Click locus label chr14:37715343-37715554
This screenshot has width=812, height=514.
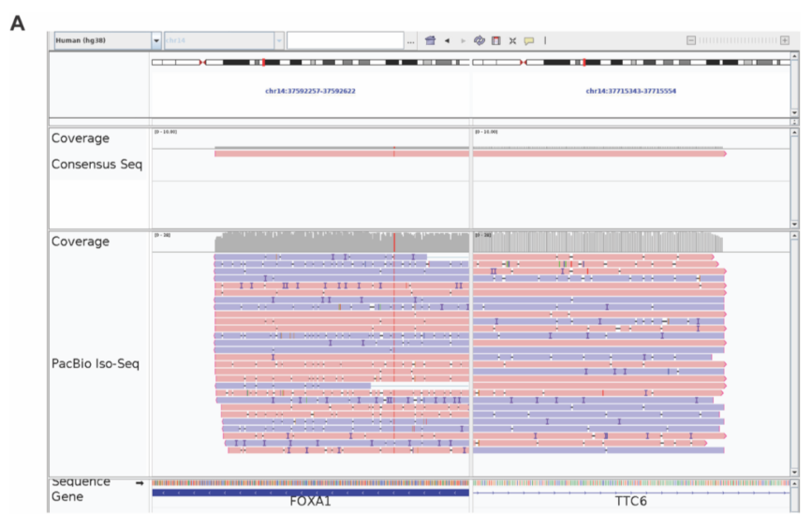630,91
